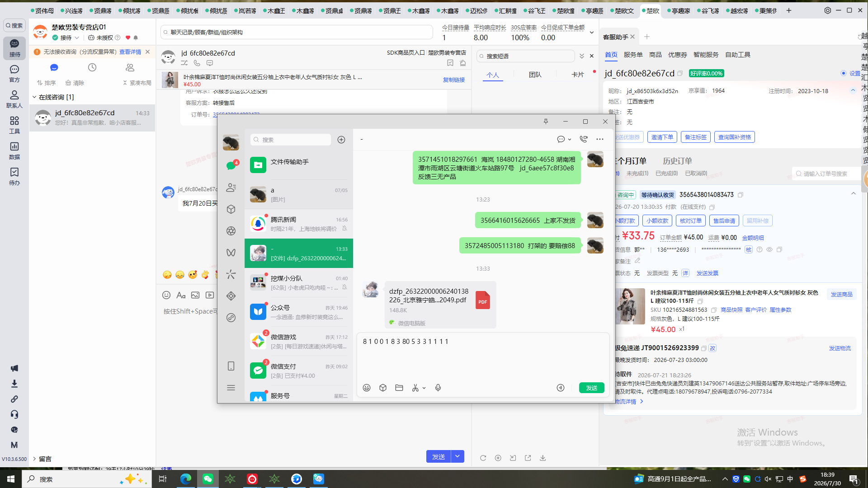Toggle the pin-on-top icon of WeChat window
868x488 pixels.
tap(546, 122)
